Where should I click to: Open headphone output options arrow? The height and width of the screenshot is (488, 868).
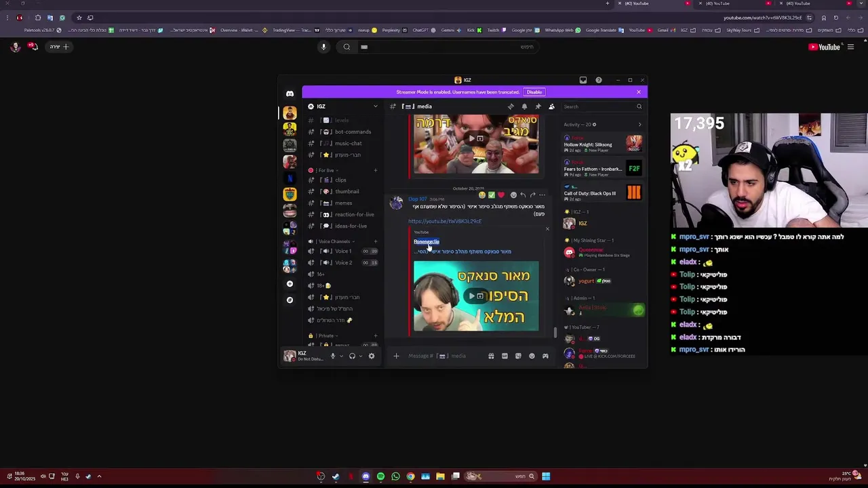point(361,356)
